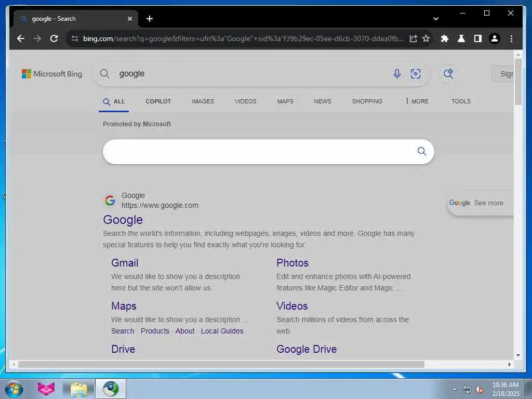The width and height of the screenshot is (532, 399).
Task: Click the Microsoft Bing logo
Action: (52, 74)
